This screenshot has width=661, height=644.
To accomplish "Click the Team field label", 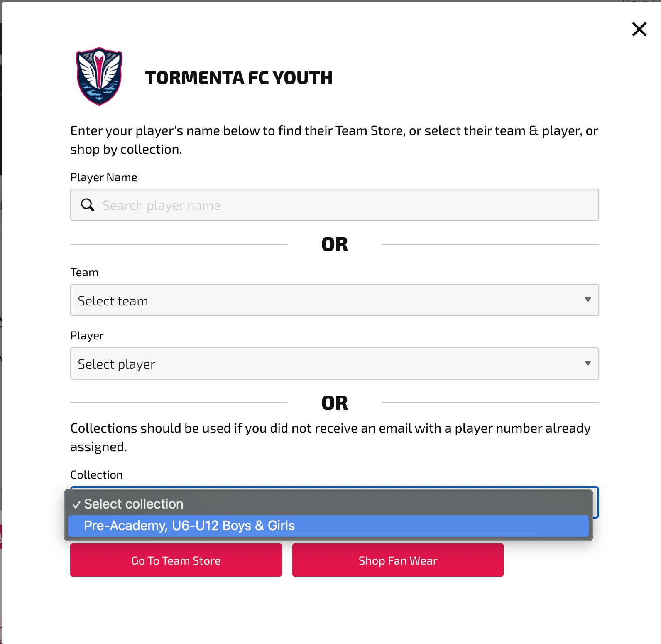I will coord(84,273).
